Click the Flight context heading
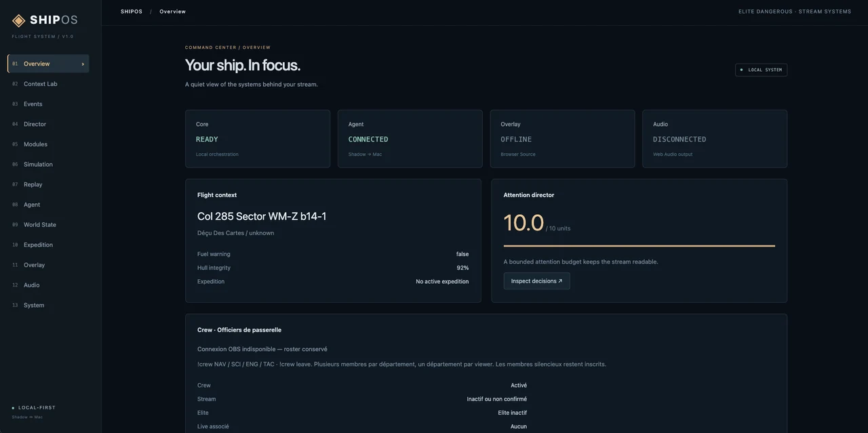Screen dimensions: 868x433 [x=217, y=195]
